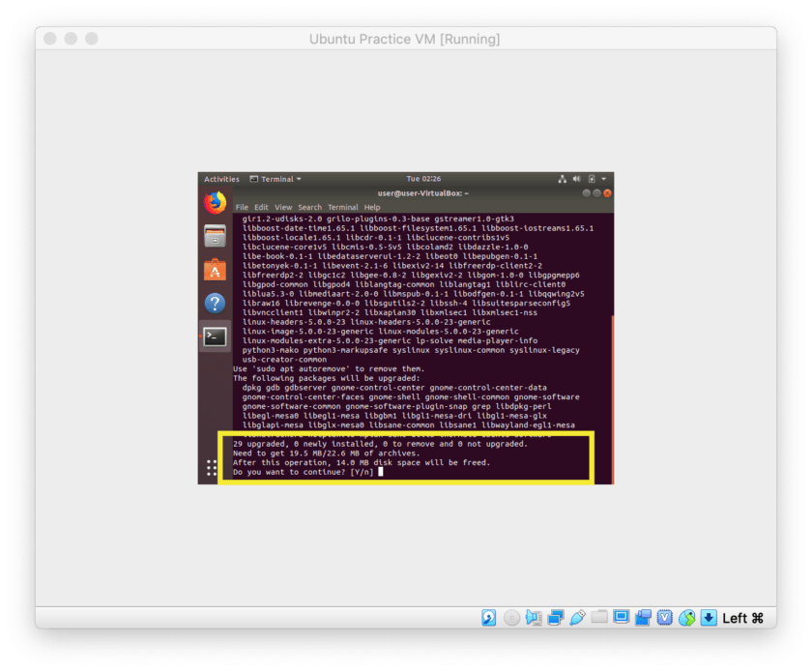Click the audio indicator in VirtualBox status bar

pos(534,618)
